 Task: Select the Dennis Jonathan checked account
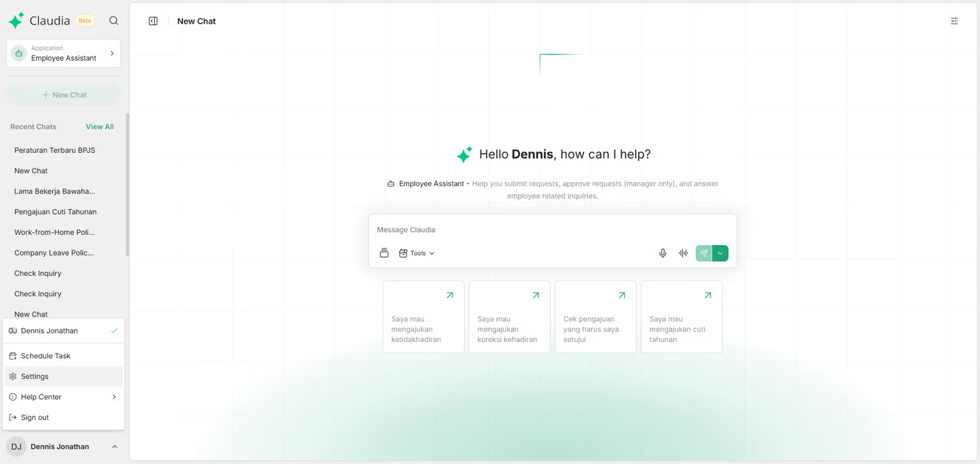pos(63,331)
